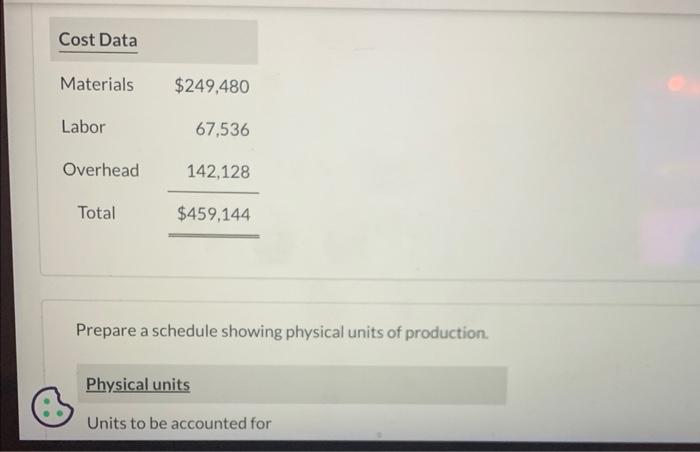Click the double underline beneath the total
This screenshot has height=452, width=700.
tap(214, 235)
